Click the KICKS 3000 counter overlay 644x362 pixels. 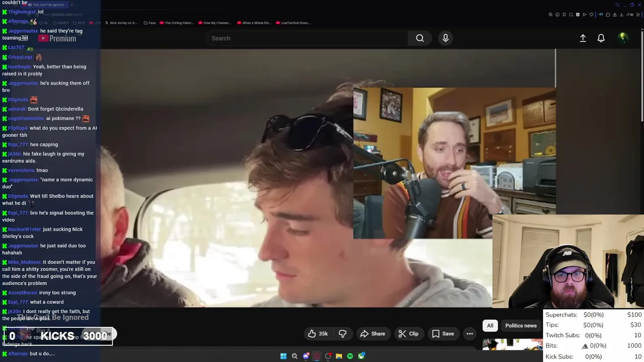tap(58, 336)
